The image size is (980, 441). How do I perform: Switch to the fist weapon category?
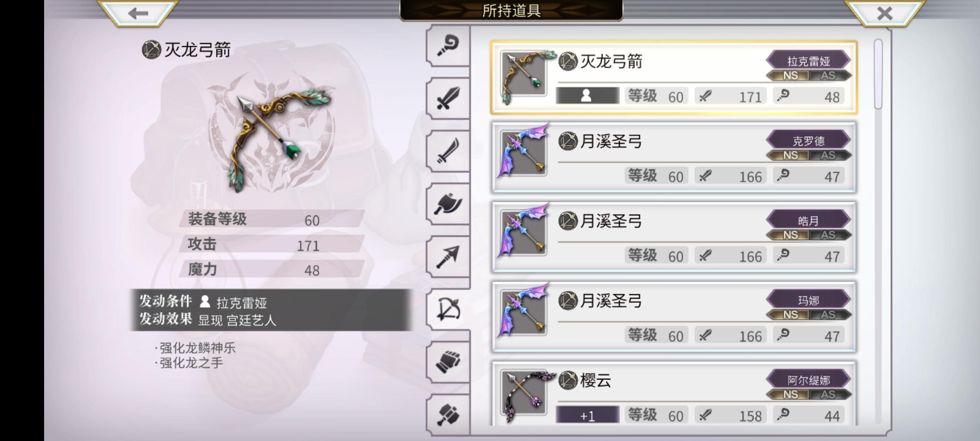[x=448, y=362]
